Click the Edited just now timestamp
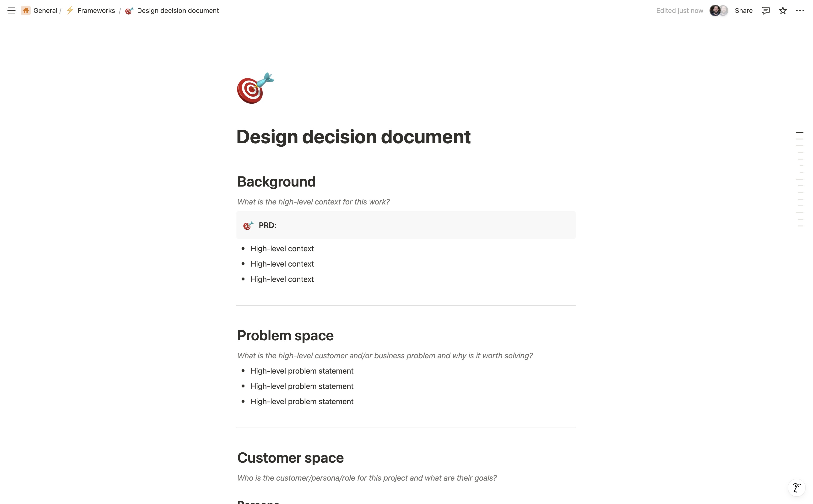This screenshot has width=813, height=504. (x=679, y=11)
